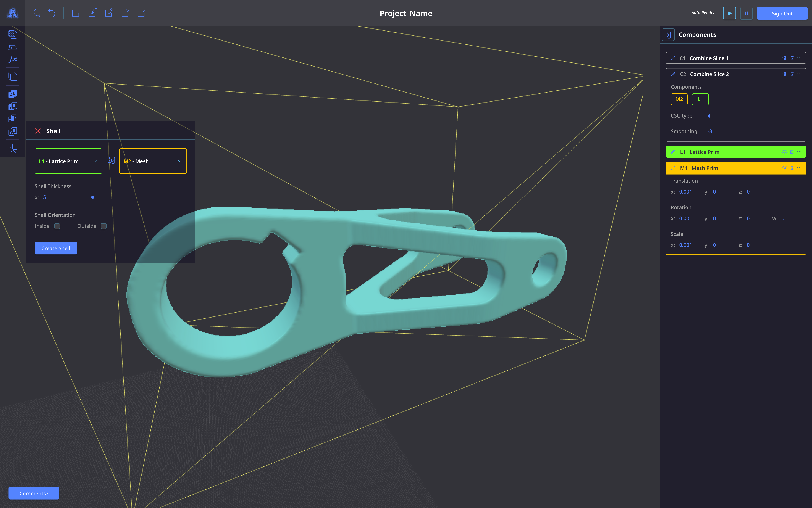This screenshot has height=508, width=812.
Task: Click the Rotation w value
Action: (783, 218)
